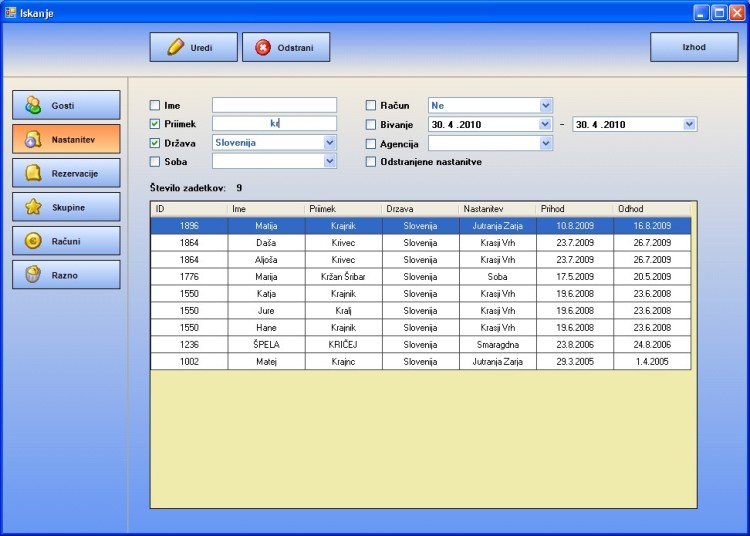Select the Nastanitev sidebar icon
This screenshot has height=536, width=750.
tap(33, 139)
